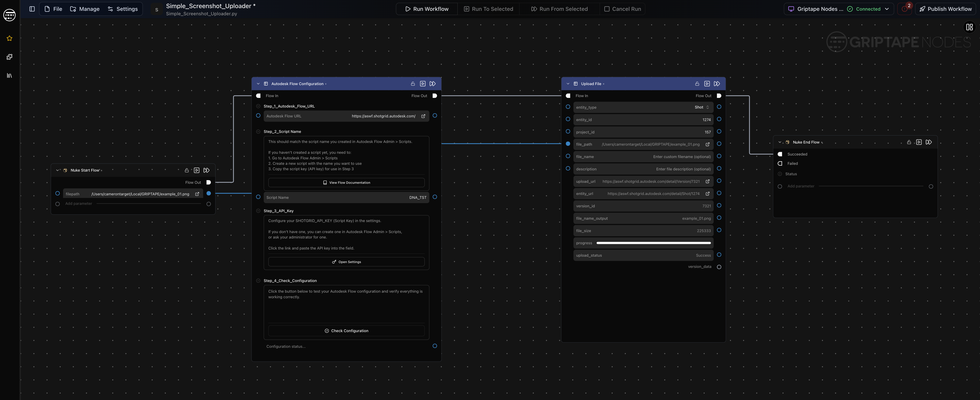The image size is (980, 400).
Task: Click the upload_status 'Success' value
Action: click(703, 255)
